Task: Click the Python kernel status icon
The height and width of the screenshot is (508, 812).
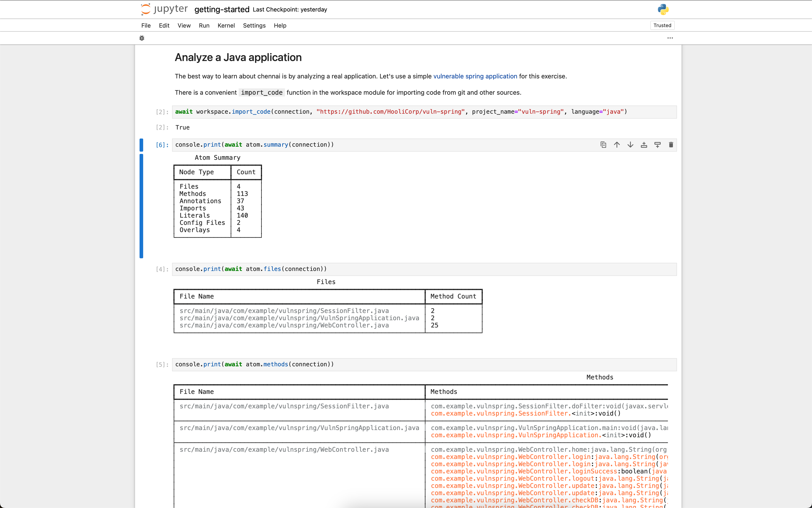Action: tap(663, 9)
